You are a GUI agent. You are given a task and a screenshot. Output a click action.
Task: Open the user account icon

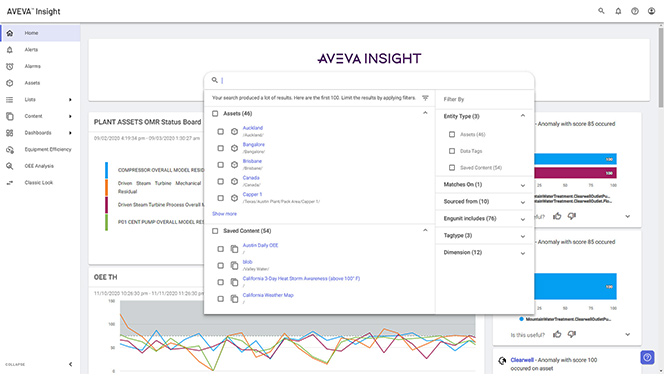651,11
